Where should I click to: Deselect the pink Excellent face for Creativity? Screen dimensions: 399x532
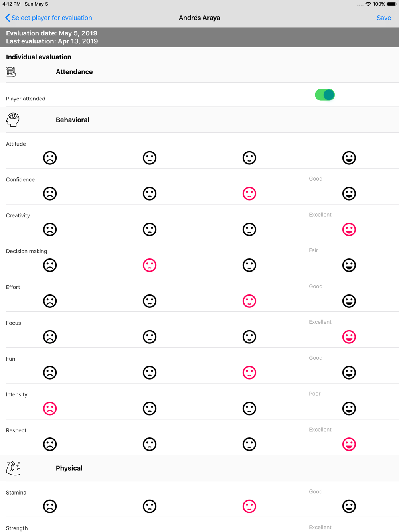349,229
